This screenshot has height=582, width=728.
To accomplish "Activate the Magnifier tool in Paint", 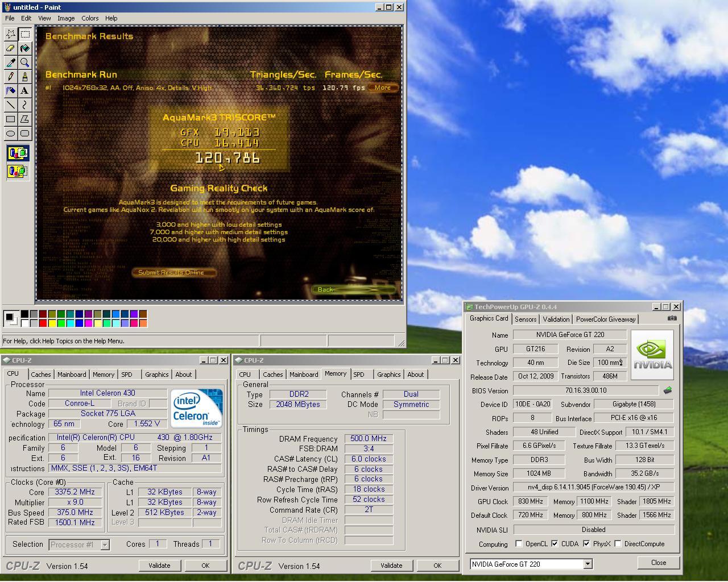I will pyautogui.click(x=24, y=63).
